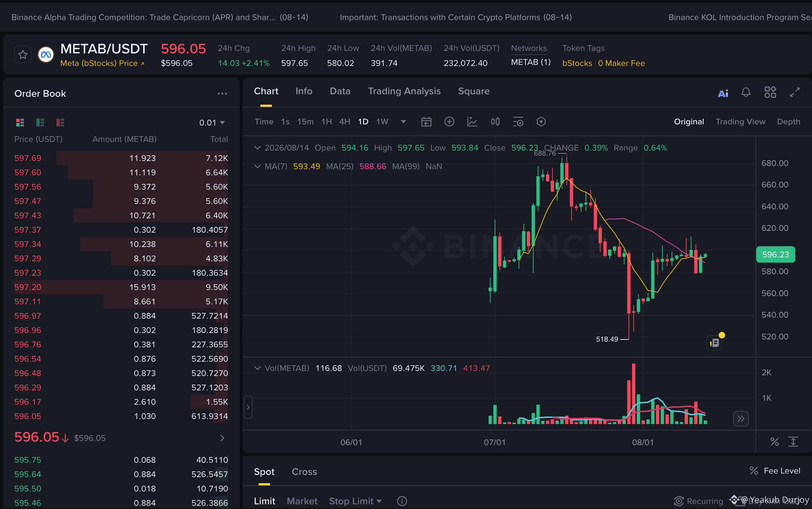Open the Meta (bStocks) Price link

102,63
